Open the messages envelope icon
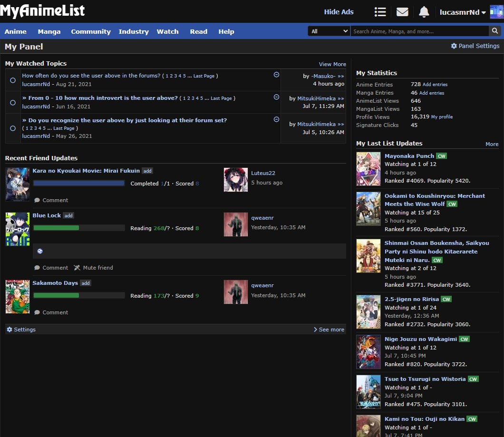504x437 pixels. click(x=402, y=12)
